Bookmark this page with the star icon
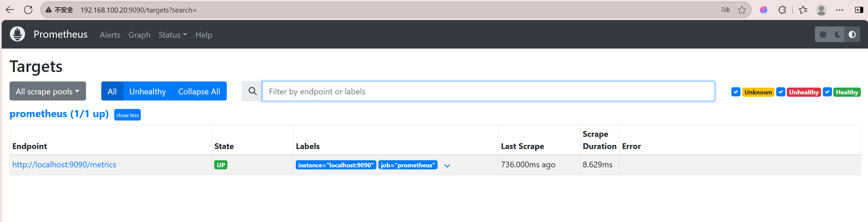This screenshot has width=868, height=222. point(742,10)
